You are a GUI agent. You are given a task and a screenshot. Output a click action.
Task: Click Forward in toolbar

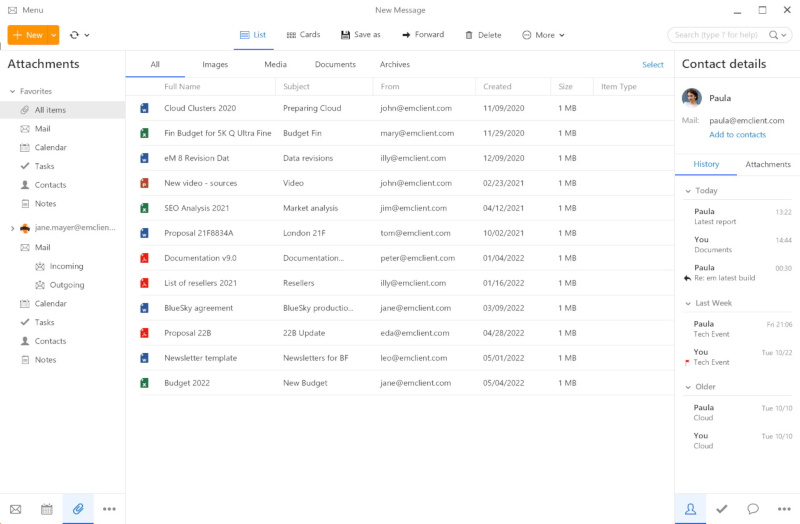click(x=423, y=35)
